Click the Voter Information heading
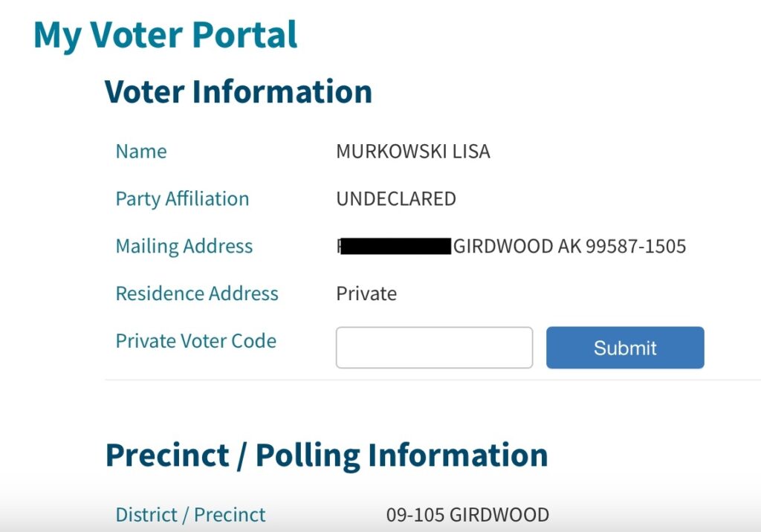Viewport: 761px width, 532px height. click(239, 91)
